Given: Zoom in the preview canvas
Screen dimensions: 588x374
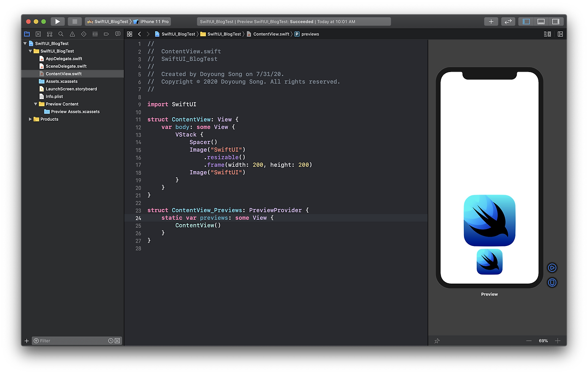Looking at the screenshot, I should coord(558,341).
